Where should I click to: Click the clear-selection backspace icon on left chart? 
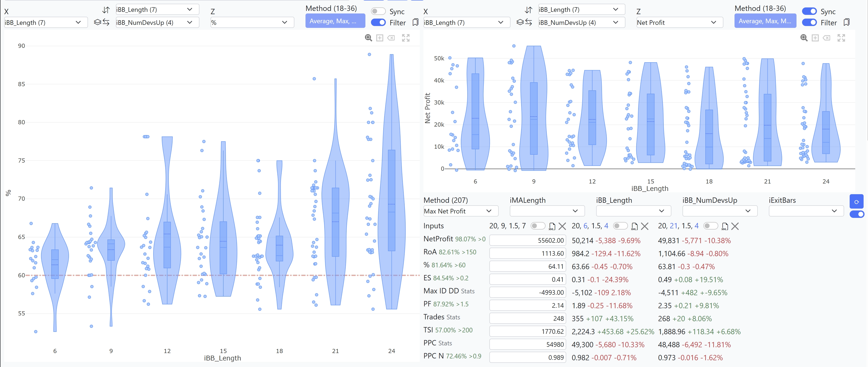(391, 38)
